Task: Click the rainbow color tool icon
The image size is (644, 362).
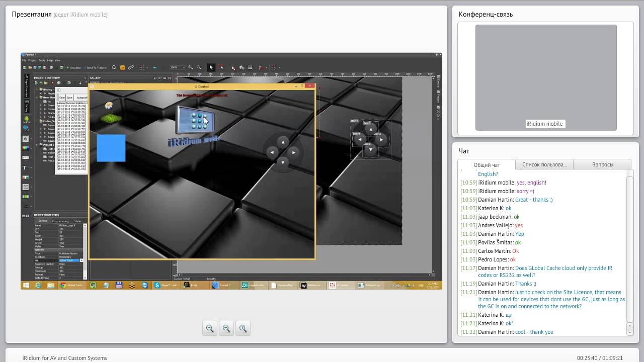Action: [x=26, y=148]
